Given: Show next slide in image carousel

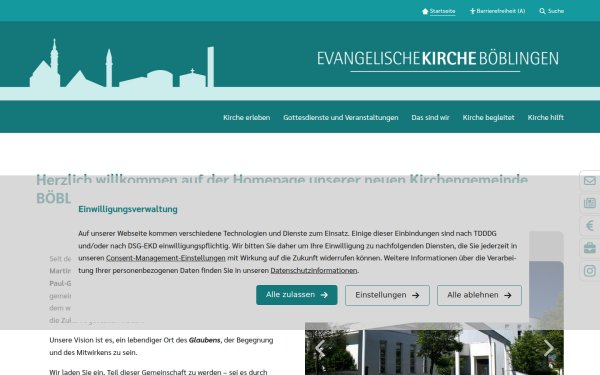Looking at the screenshot, I should point(549,349).
